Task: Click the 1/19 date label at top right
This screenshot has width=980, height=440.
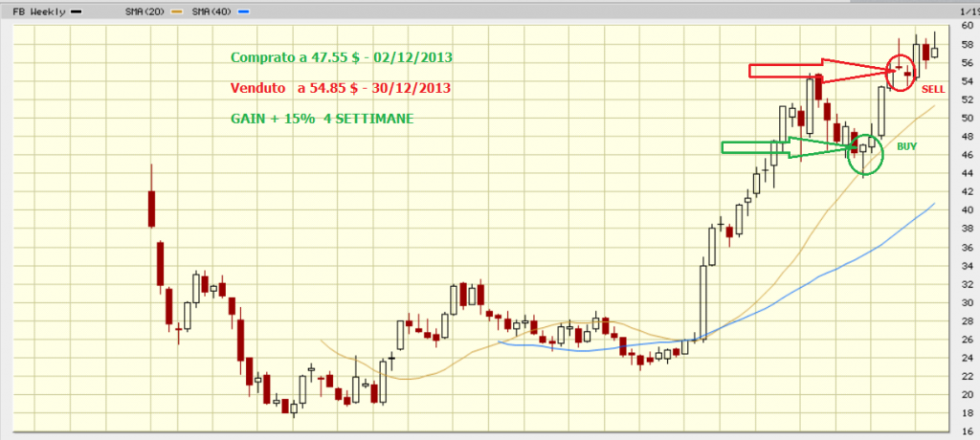Action: (x=969, y=11)
